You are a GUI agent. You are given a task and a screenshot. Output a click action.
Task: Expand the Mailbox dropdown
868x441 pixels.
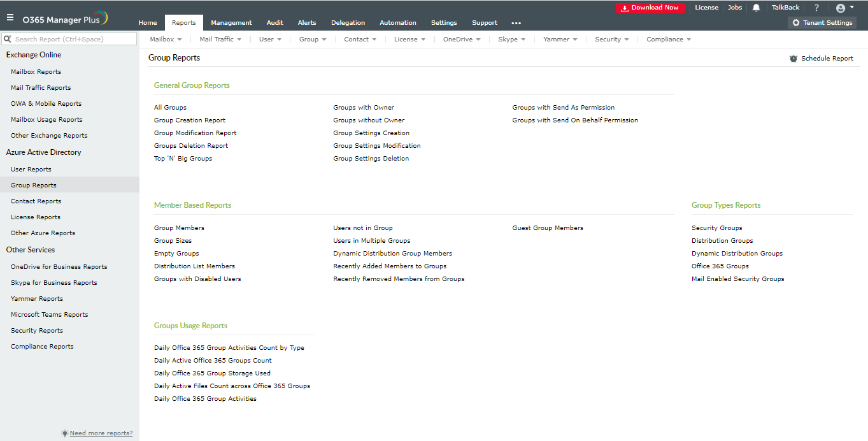point(166,40)
